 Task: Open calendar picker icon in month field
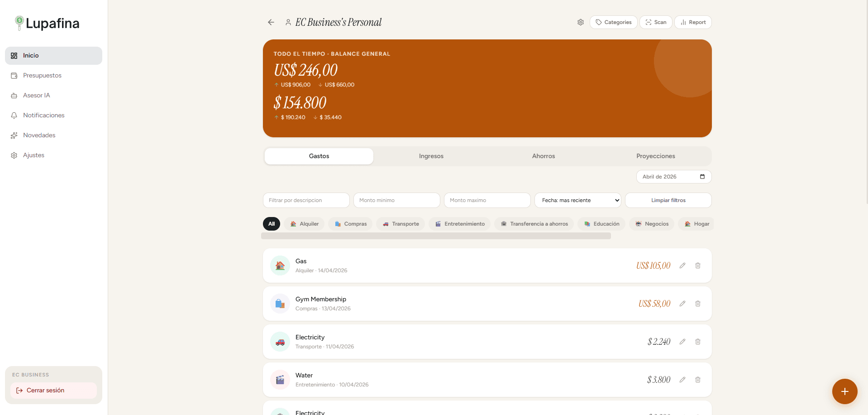pos(702,177)
